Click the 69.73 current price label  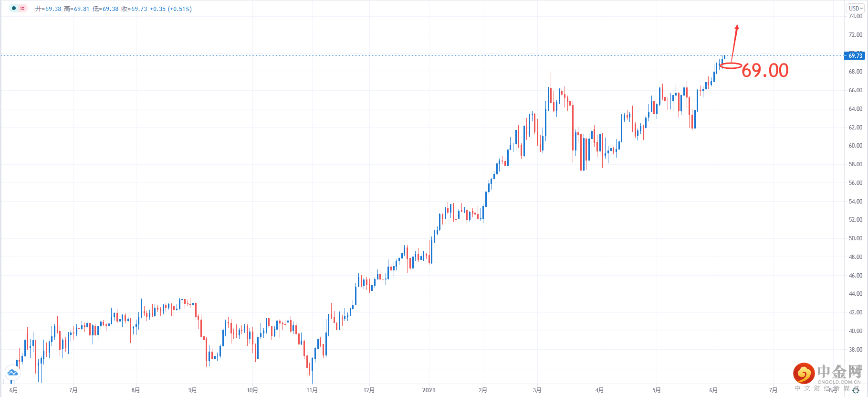[855, 56]
